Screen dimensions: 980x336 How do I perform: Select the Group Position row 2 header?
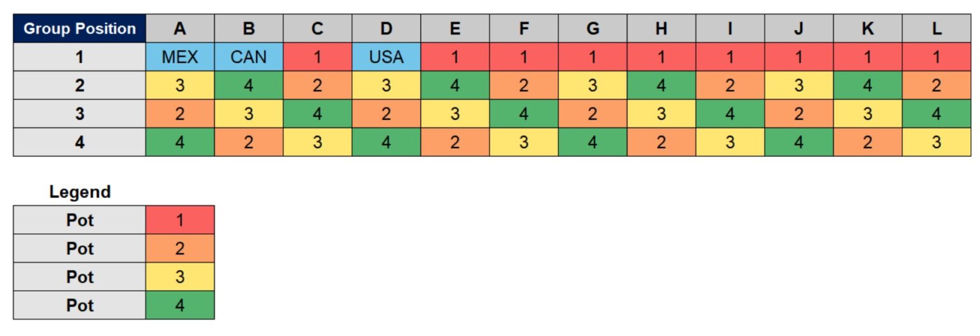(x=80, y=85)
